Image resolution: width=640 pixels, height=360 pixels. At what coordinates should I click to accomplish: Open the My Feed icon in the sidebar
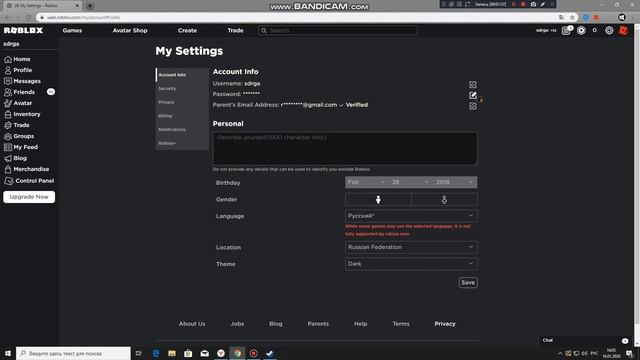[x=8, y=147]
